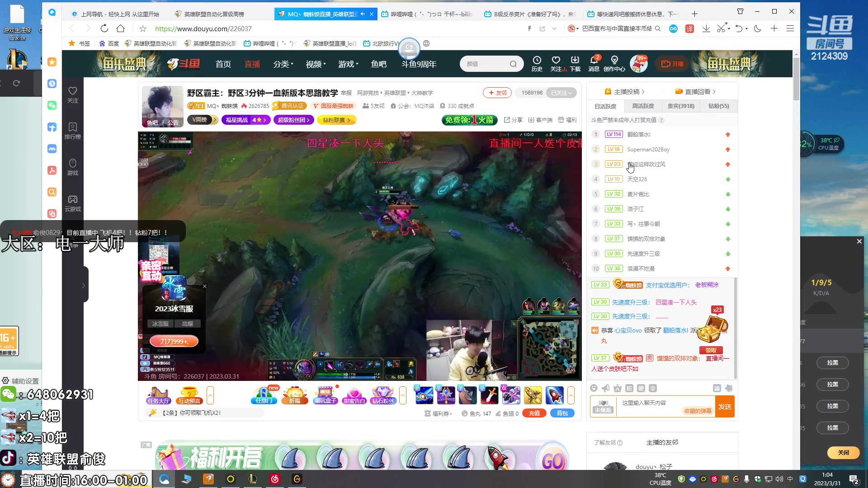Screen dimensions: 868x488
Task: Open the Games (游戏) sidebar icon
Action: pyautogui.click(x=73, y=167)
